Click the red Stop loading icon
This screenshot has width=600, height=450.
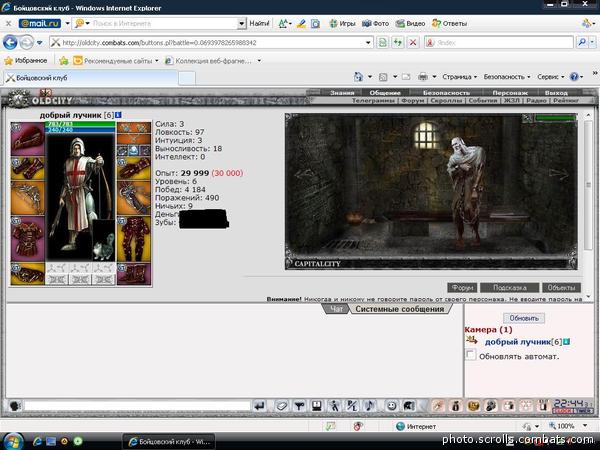point(413,42)
